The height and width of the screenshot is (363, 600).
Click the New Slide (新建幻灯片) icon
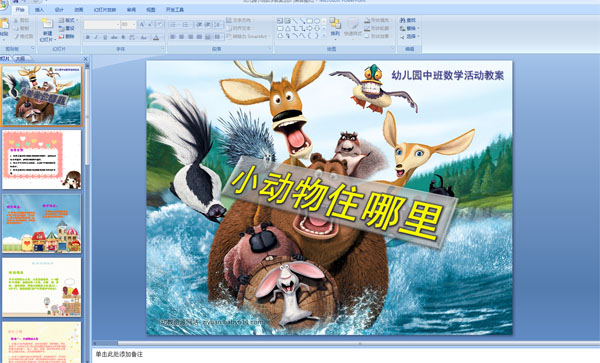pos(47,24)
